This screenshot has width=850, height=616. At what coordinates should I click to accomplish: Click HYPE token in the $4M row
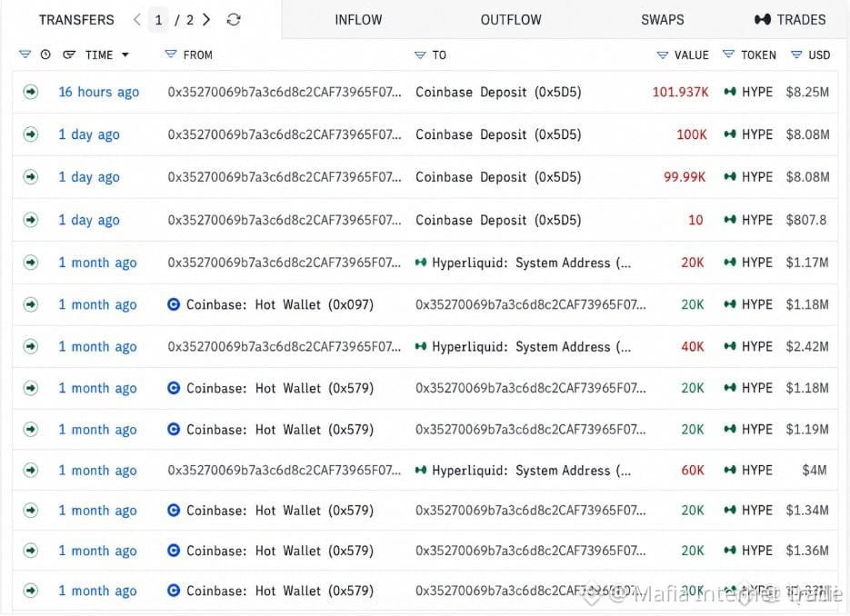tap(748, 471)
